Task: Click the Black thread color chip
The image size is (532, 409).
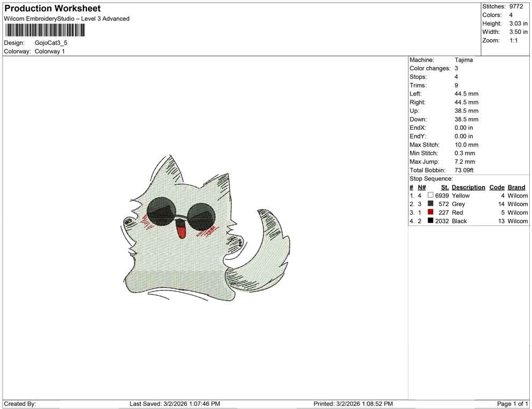Action: coord(429,221)
